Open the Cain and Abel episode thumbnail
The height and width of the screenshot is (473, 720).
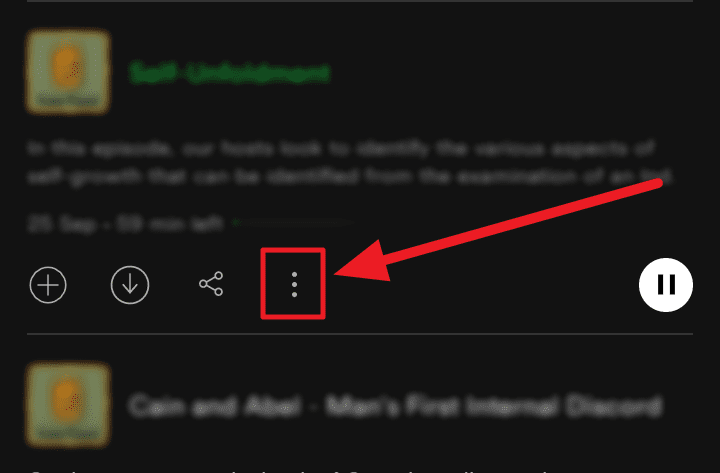click(x=68, y=405)
